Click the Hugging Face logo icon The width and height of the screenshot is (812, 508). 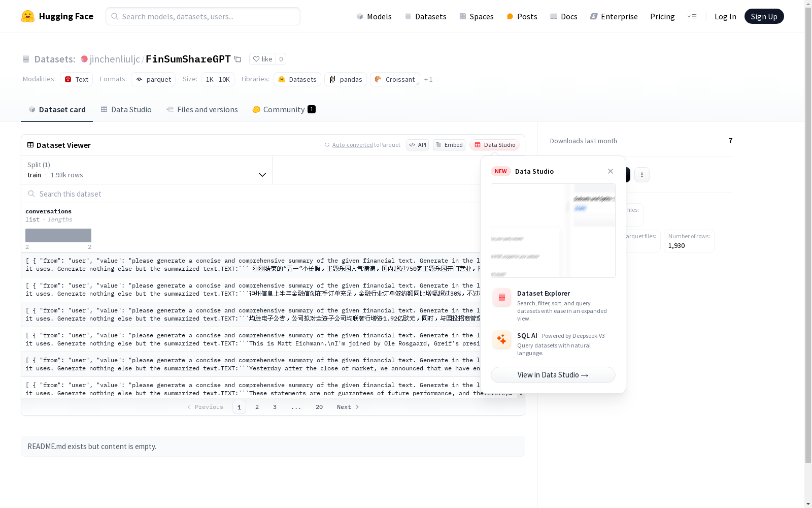pos(28,16)
